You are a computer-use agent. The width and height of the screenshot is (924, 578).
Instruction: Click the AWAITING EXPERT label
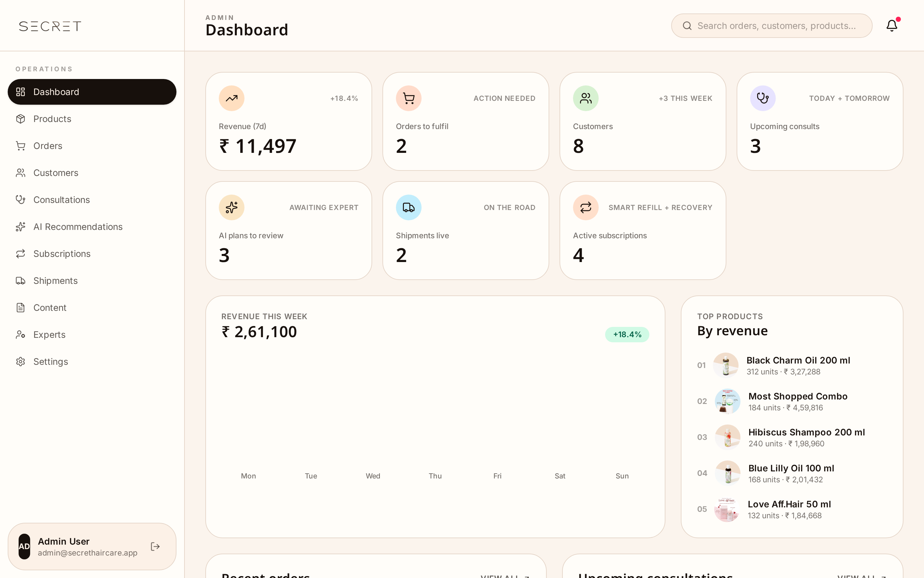click(x=324, y=207)
